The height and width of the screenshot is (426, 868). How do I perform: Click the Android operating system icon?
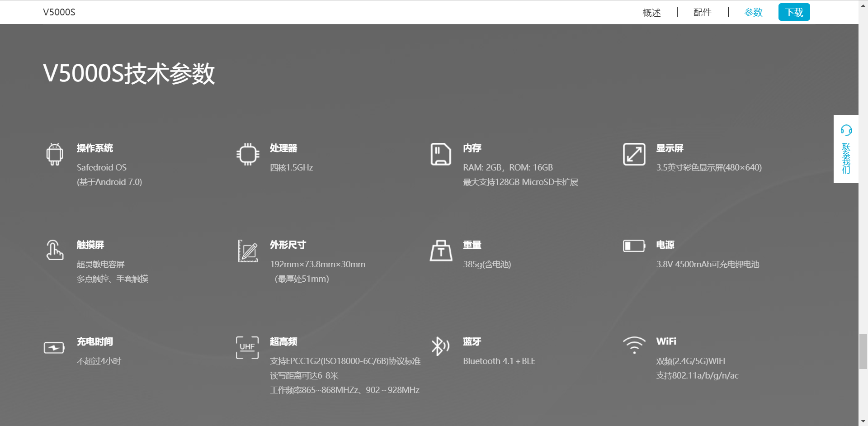click(55, 154)
